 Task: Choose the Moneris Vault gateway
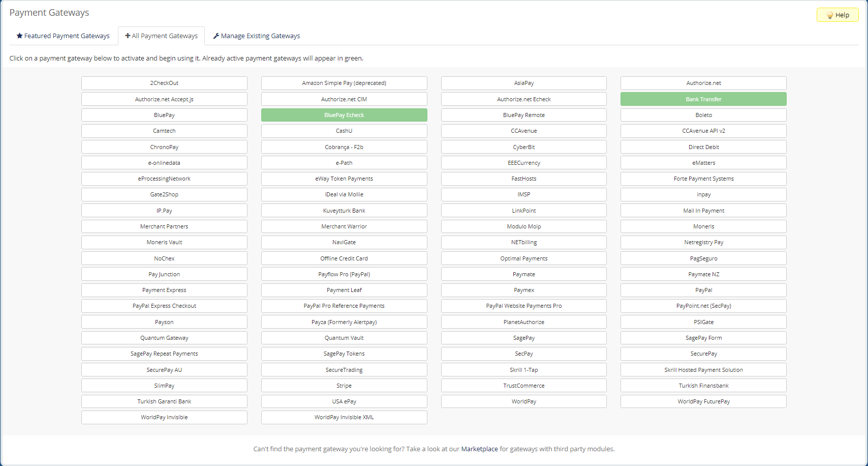tap(164, 242)
